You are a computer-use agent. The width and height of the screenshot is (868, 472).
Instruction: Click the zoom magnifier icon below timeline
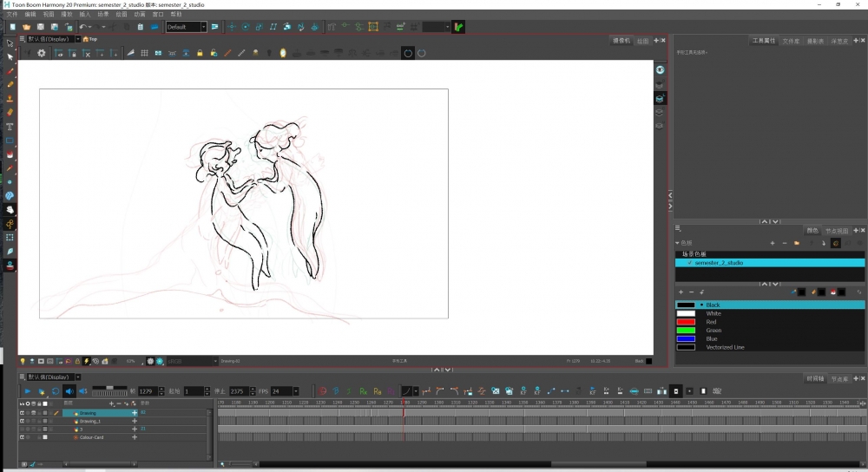pos(222,464)
